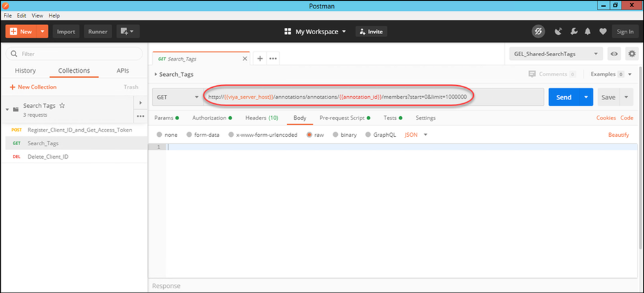Open the request Settings tab
The height and width of the screenshot is (293, 644).
(425, 118)
